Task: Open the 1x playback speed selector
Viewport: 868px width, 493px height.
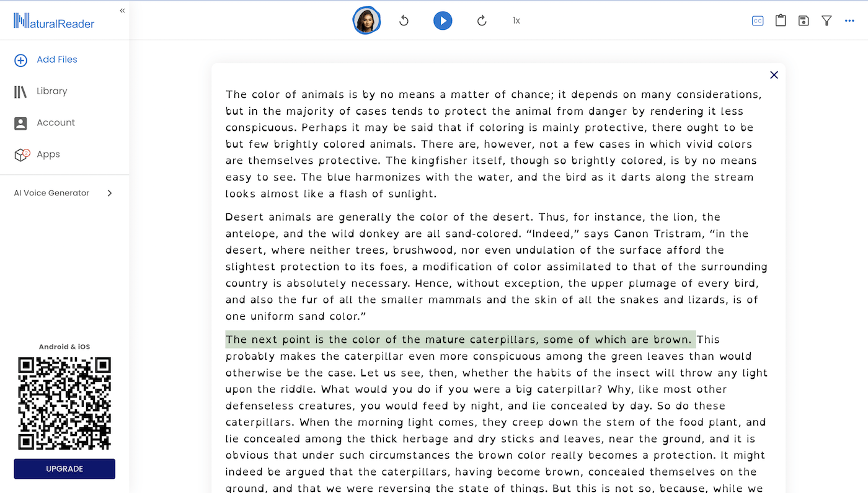Action: coord(516,20)
